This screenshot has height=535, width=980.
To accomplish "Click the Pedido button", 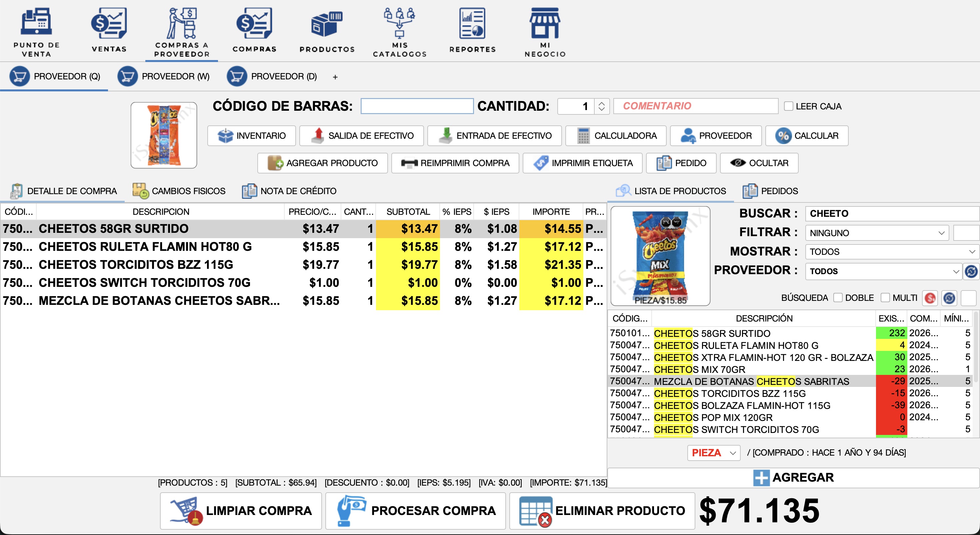I will tap(681, 163).
